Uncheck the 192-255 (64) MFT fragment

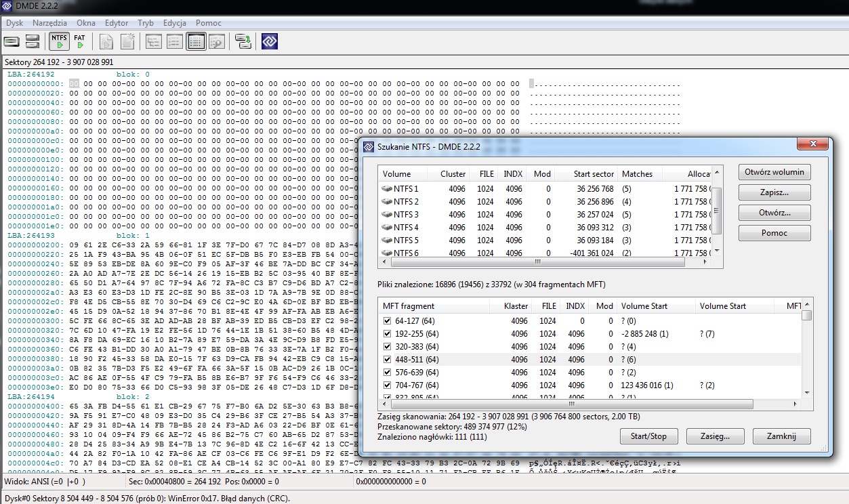point(387,334)
